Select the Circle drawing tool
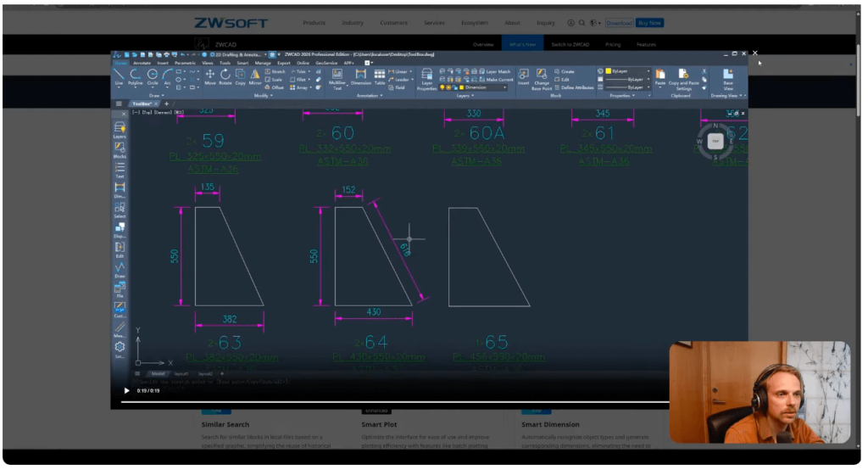868x470 pixels. point(153,76)
